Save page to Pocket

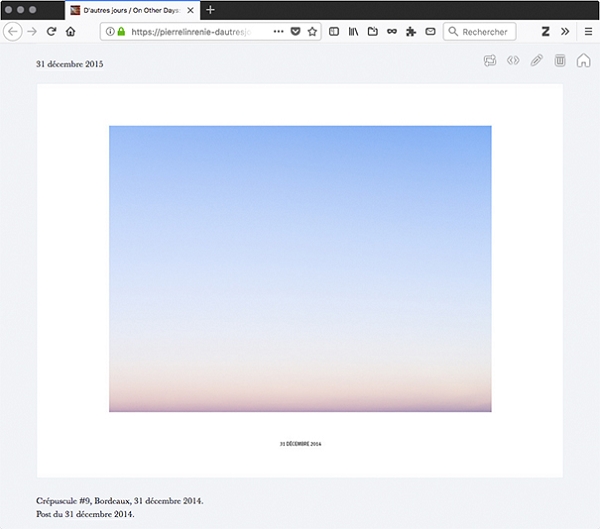pyautogui.click(x=295, y=32)
